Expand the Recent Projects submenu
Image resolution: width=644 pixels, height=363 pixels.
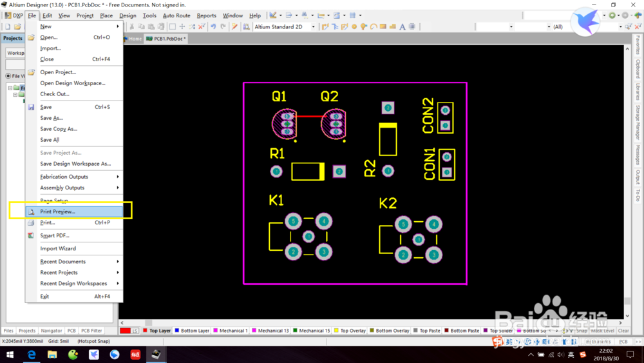(74, 272)
